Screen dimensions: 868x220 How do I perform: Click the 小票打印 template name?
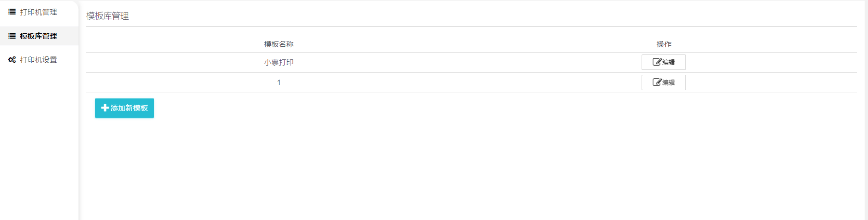click(278, 62)
